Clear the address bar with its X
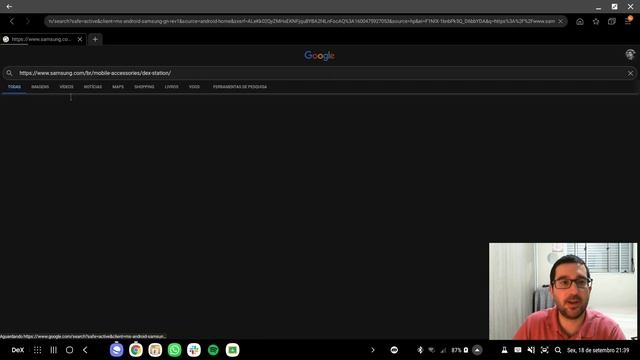Viewport: 640px width, 360px height. (561, 21)
